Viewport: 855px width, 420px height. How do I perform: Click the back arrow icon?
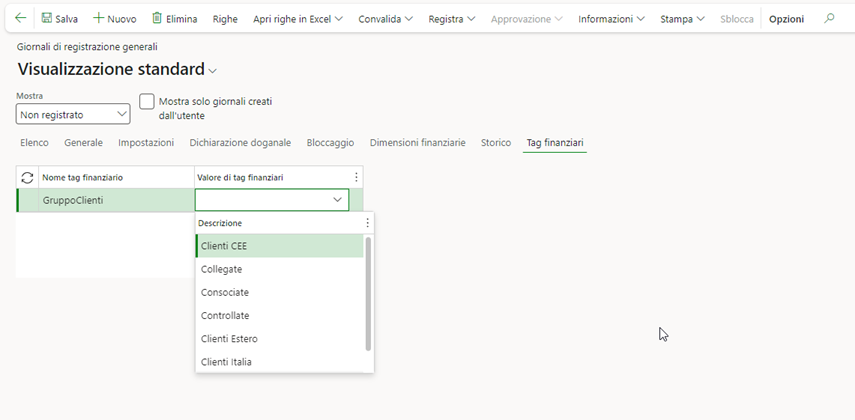coord(20,18)
